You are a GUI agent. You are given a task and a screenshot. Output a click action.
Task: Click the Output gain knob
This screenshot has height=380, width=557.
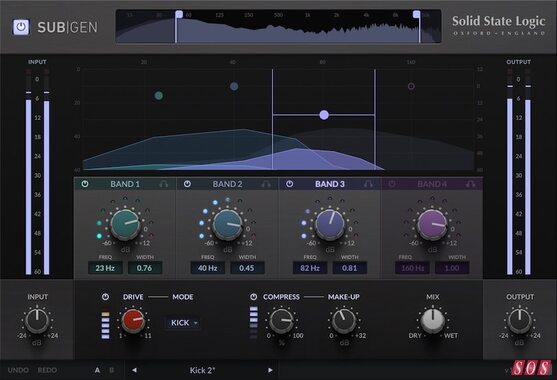point(519,321)
